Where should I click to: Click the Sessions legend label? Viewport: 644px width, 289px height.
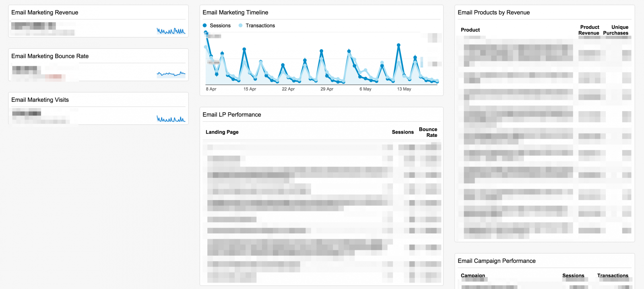pos(220,25)
